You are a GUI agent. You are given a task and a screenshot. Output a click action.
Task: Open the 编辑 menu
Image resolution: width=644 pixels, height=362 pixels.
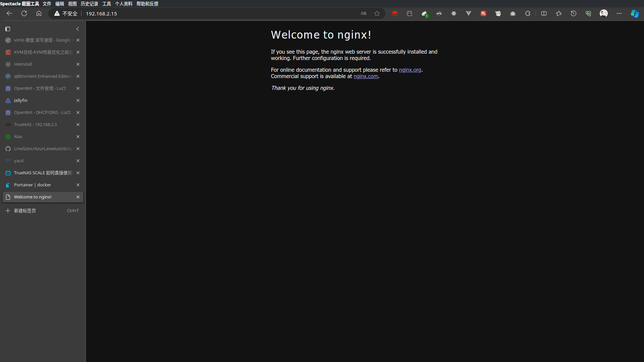[60, 4]
